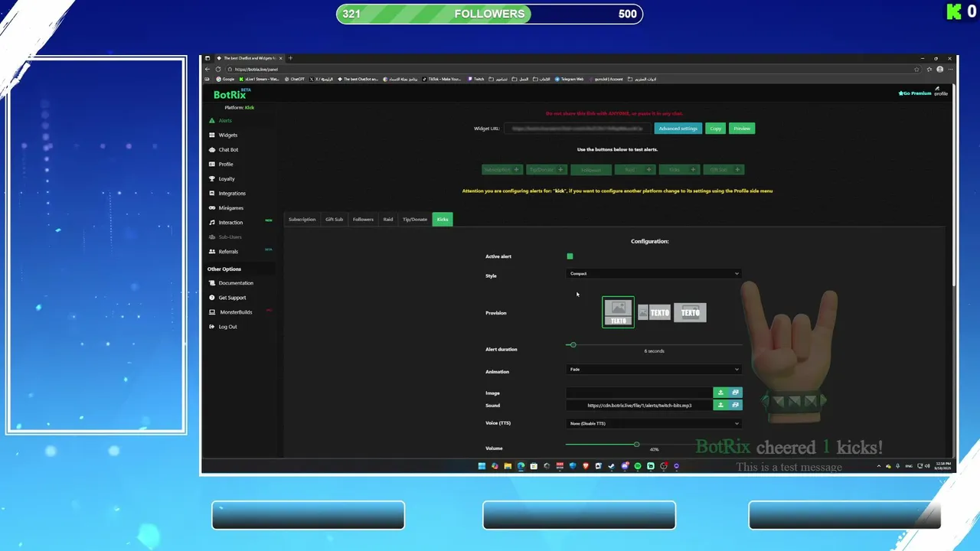Click the browser back arrow

[207, 69]
